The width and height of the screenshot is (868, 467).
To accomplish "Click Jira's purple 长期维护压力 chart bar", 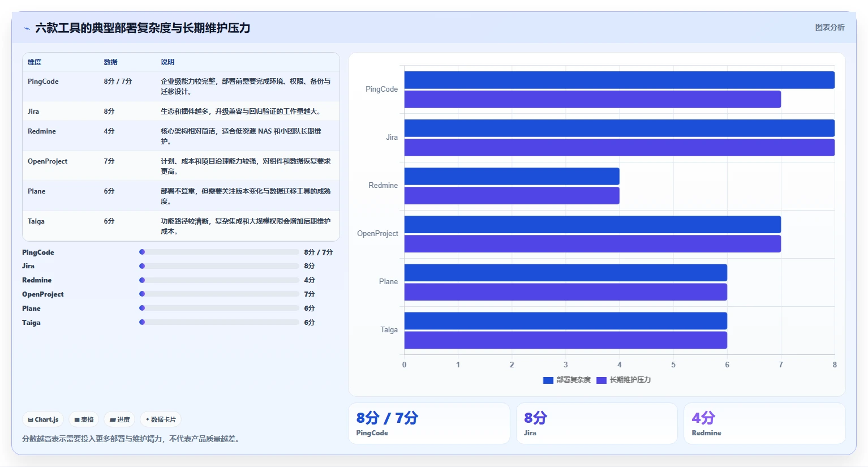I will pos(619,147).
